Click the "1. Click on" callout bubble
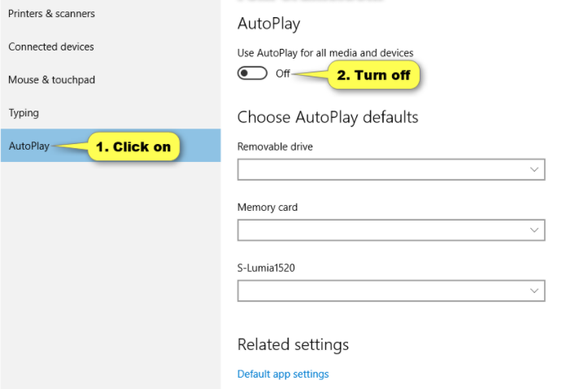Image resolution: width=588 pixels, height=389 pixels. 133,146
